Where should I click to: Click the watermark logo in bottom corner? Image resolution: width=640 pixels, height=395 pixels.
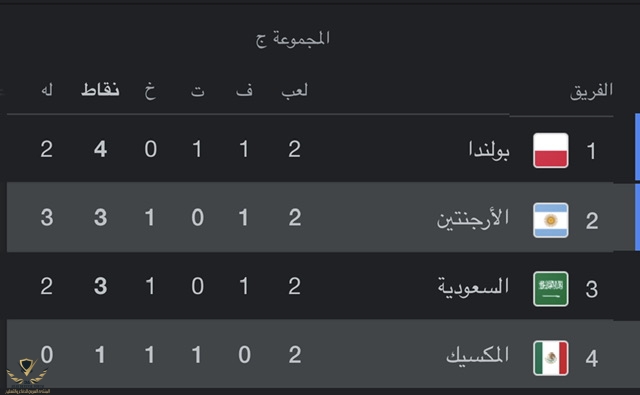pyautogui.click(x=27, y=375)
